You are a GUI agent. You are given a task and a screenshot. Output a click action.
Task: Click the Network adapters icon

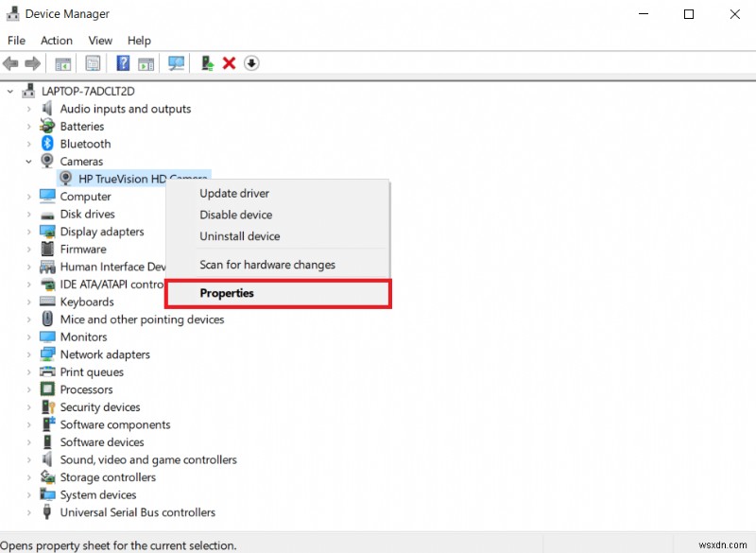coord(47,354)
